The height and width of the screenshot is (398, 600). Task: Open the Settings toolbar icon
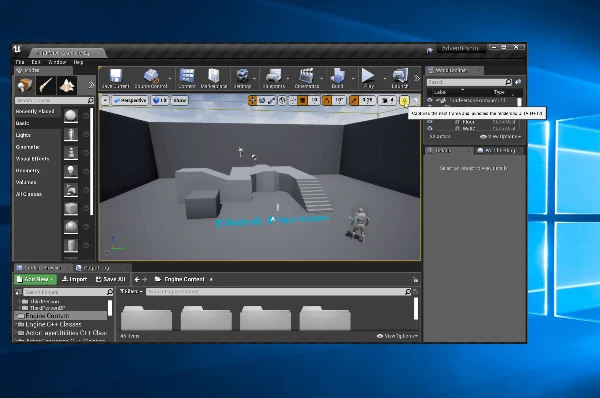[242, 78]
